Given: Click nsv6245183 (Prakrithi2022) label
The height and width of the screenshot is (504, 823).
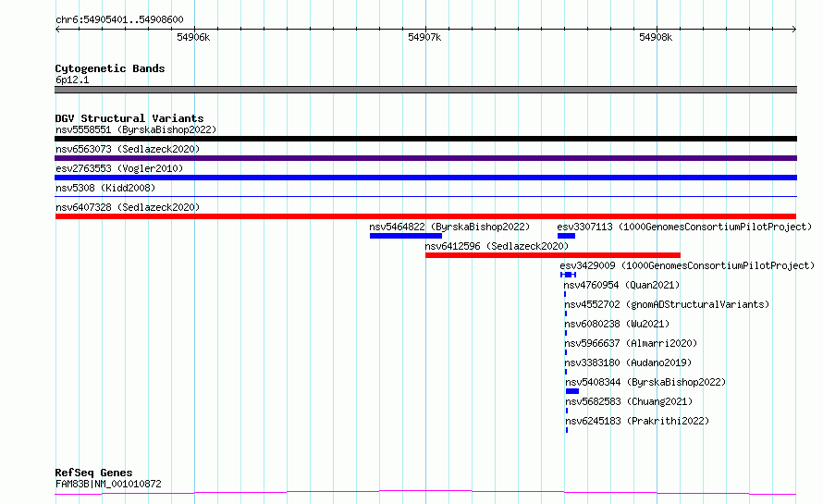Looking at the screenshot, I should [637, 421].
